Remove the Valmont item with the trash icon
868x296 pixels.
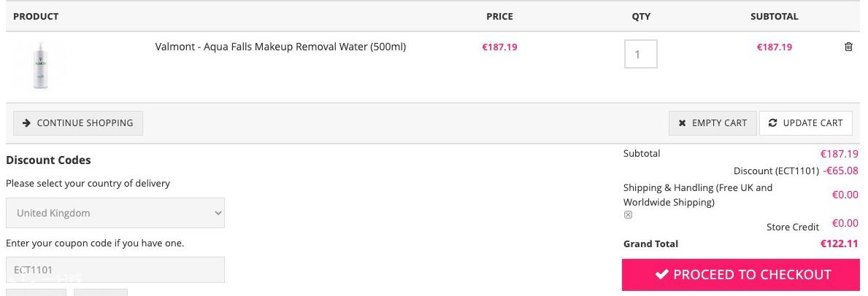(848, 47)
